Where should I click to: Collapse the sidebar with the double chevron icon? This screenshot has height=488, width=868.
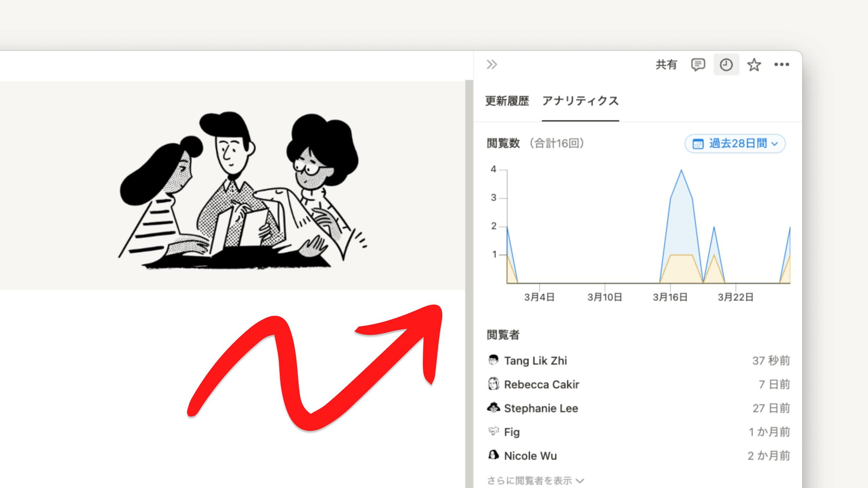point(492,65)
